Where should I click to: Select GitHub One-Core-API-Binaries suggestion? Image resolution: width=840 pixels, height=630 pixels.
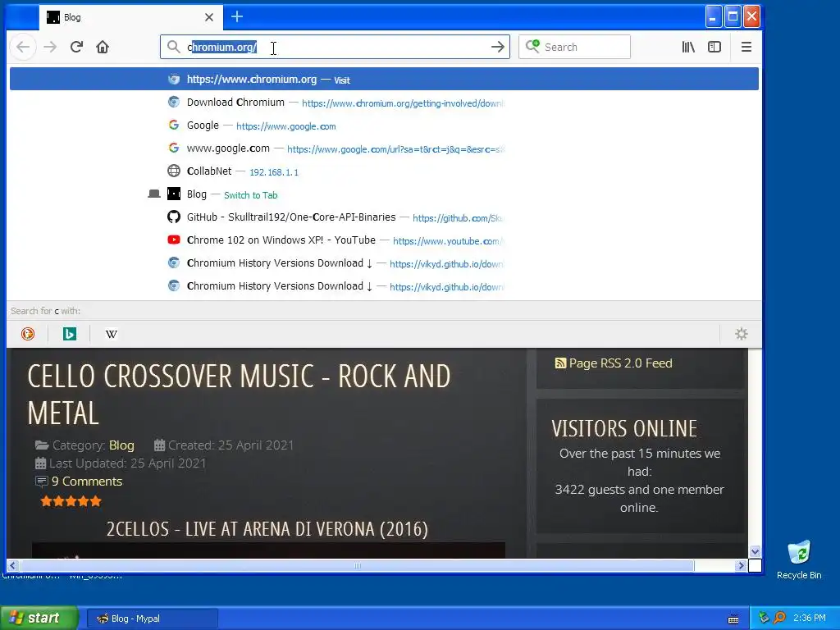point(384,217)
